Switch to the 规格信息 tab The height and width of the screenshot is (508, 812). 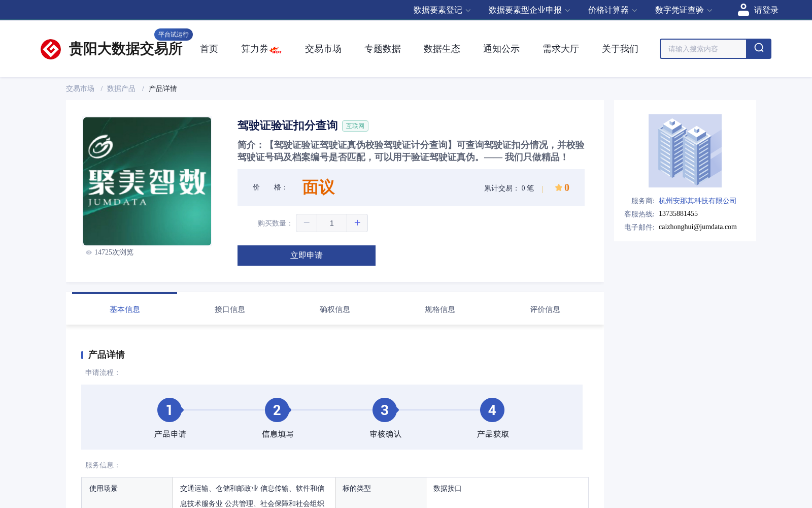pos(440,309)
